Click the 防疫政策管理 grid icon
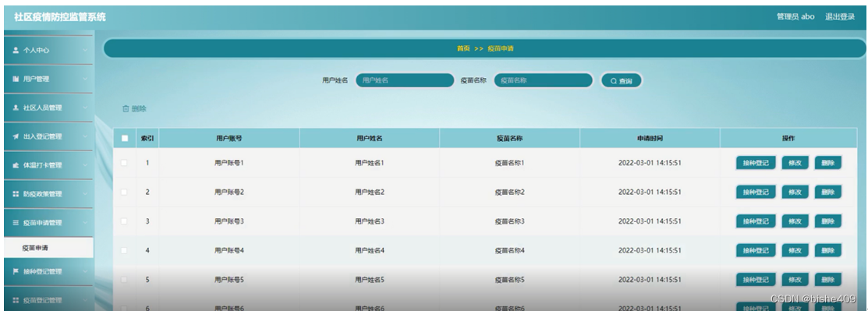Screen dimensions: 868x311 tap(16, 194)
